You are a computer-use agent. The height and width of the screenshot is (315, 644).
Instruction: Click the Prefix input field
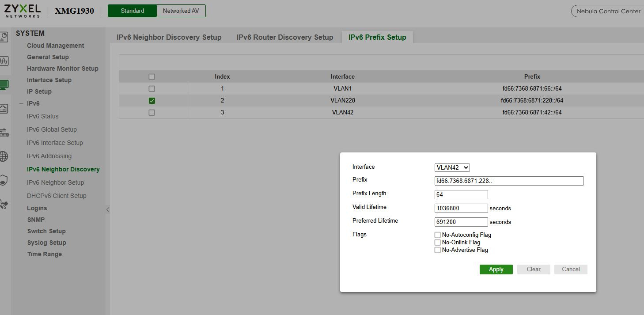509,181
